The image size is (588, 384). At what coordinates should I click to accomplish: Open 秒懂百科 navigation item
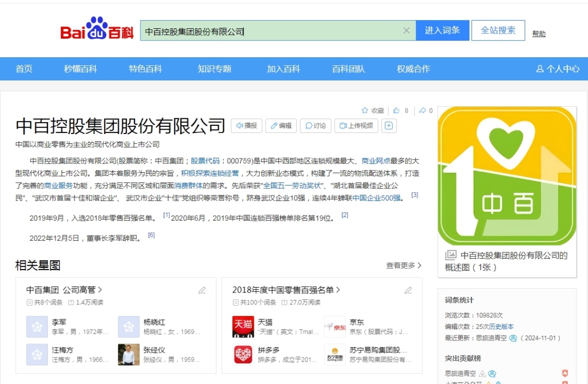coord(81,69)
